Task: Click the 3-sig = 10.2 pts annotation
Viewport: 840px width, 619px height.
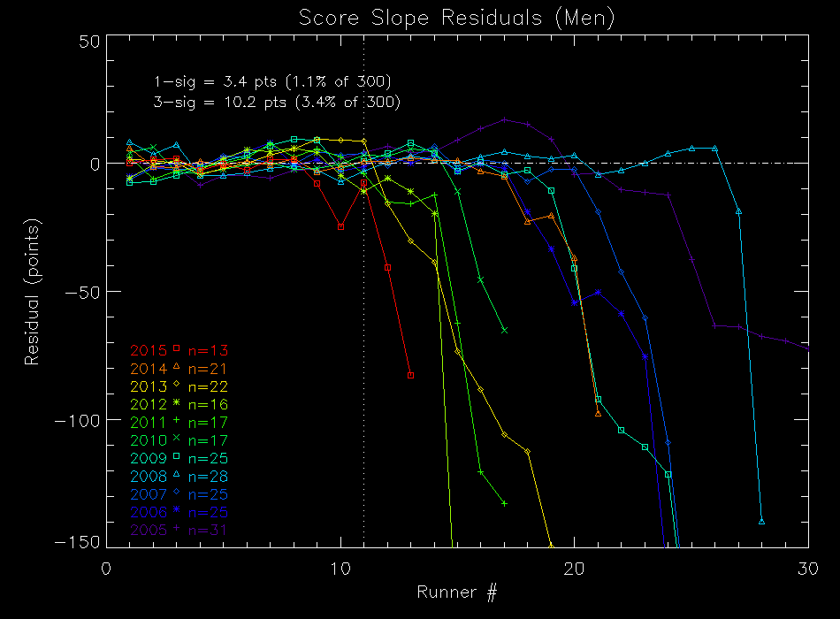Action: (277, 103)
